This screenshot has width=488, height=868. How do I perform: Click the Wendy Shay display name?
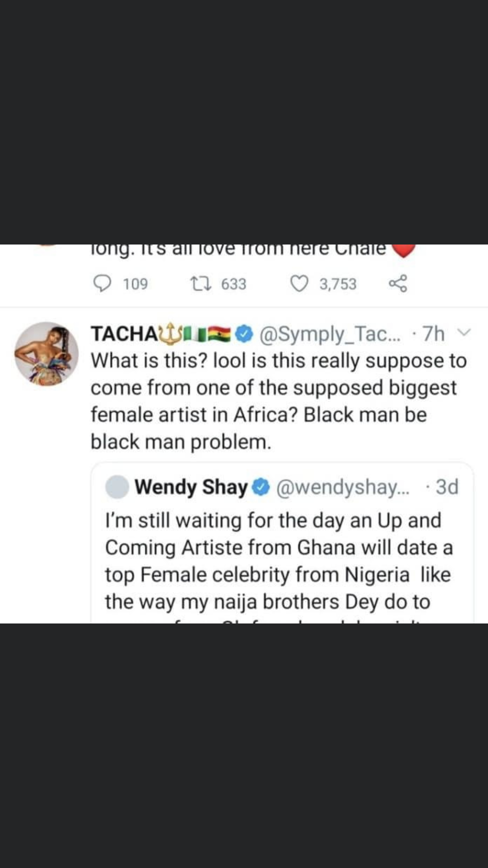pyautogui.click(x=191, y=487)
